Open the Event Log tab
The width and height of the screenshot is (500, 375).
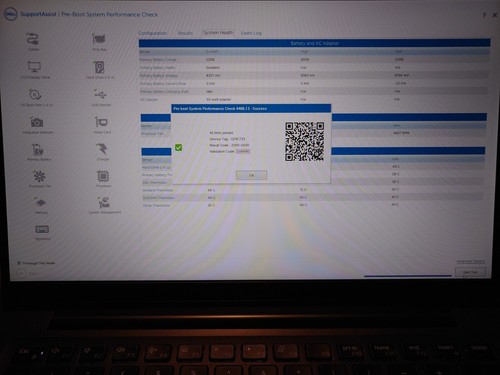point(251,33)
